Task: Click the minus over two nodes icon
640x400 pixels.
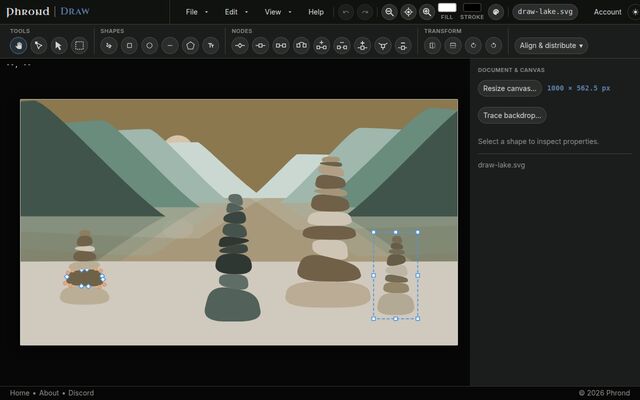Action: (x=342, y=45)
